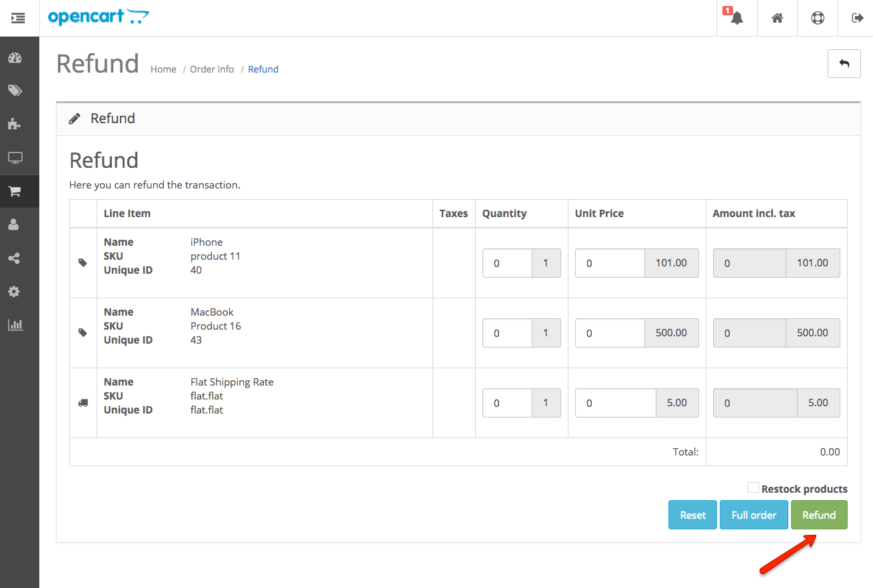Open support via the life ring icon
The height and width of the screenshot is (588, 873).
(817, 18)
